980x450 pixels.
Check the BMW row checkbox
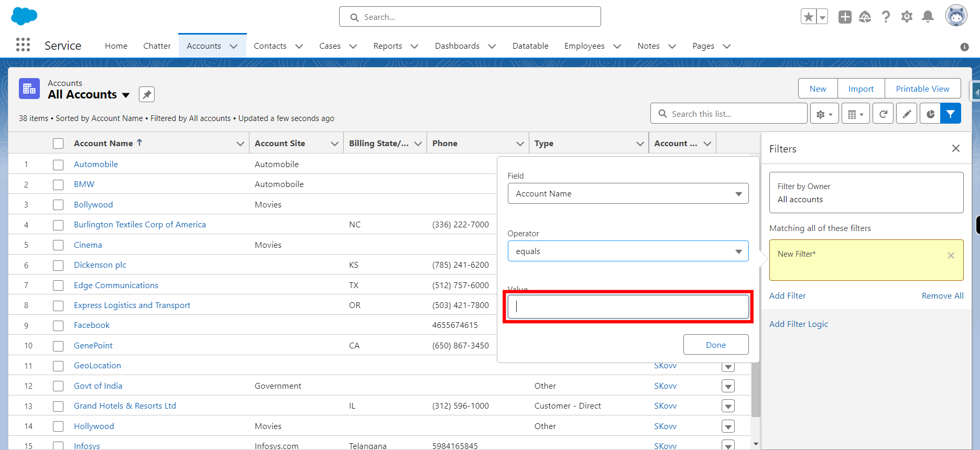click(58, 184)
